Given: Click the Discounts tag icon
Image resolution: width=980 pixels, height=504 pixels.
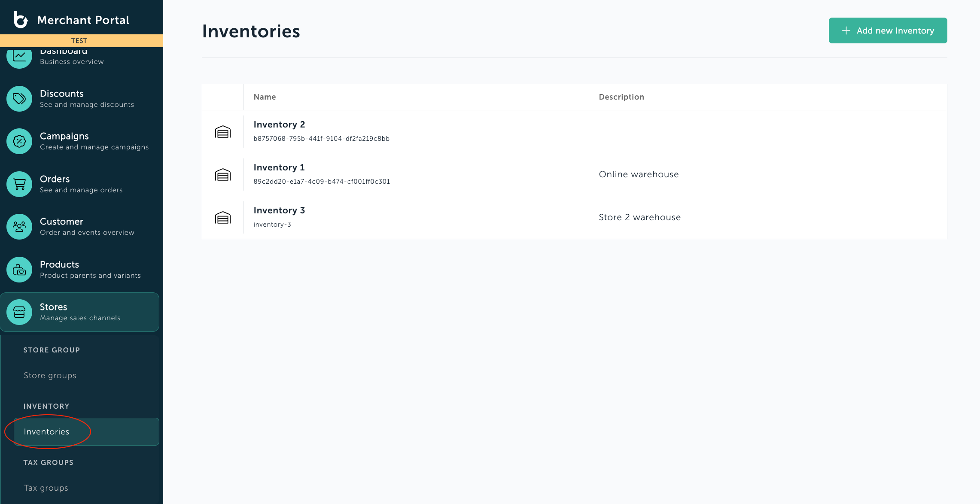Looking at the screenshot, I should [19, 99].
